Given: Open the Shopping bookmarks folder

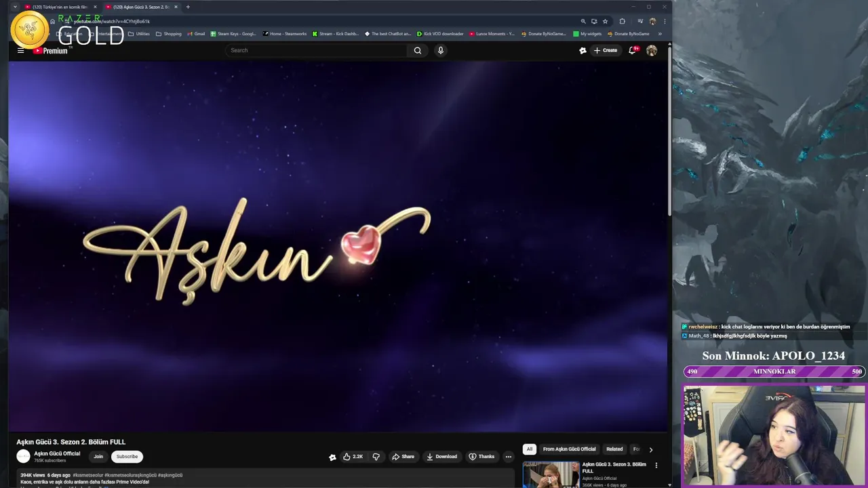Looking at the screenshot, I should click(x=169, y=34).
